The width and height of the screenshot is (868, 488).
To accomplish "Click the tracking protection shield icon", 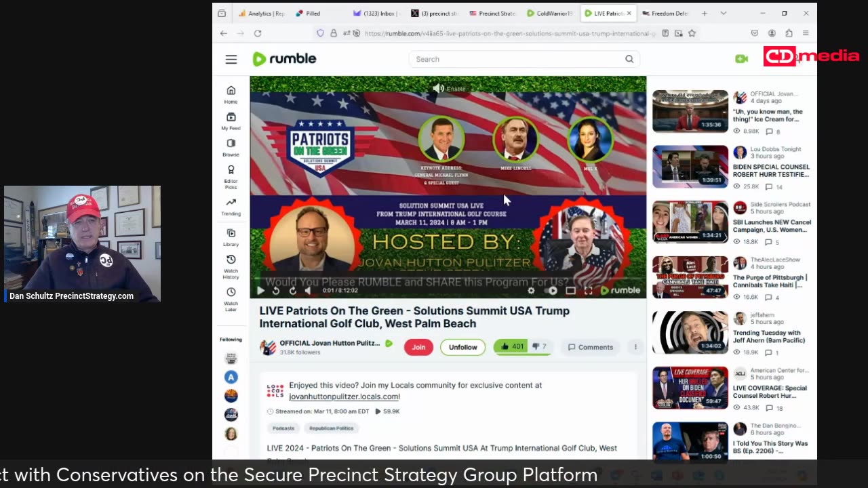I will click(321, 33).
